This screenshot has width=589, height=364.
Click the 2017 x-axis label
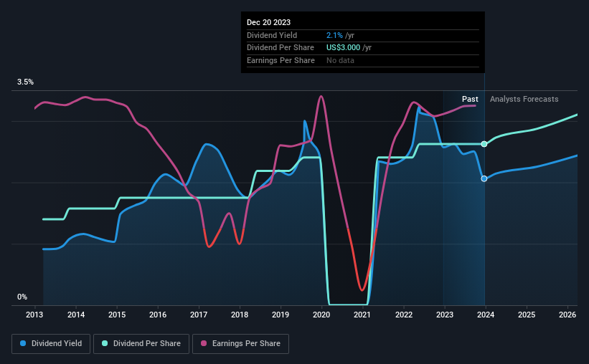click(x=199, y=315)
